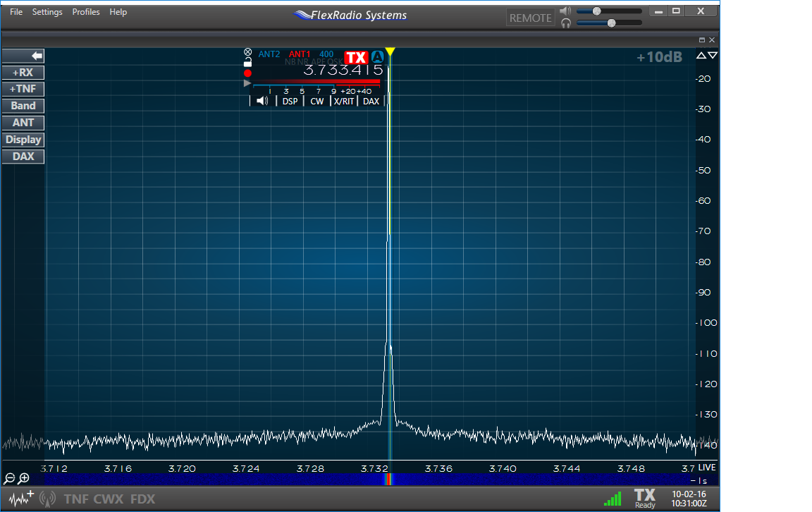Click the 10:31:00Z clock readout
The height and width of the screenshot is (512, 812).
[x=689, y=504]
